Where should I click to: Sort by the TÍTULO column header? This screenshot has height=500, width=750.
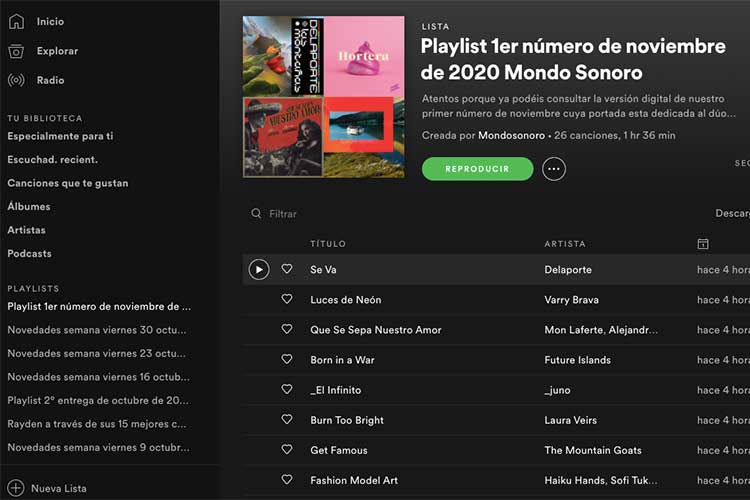click(328, 244)
